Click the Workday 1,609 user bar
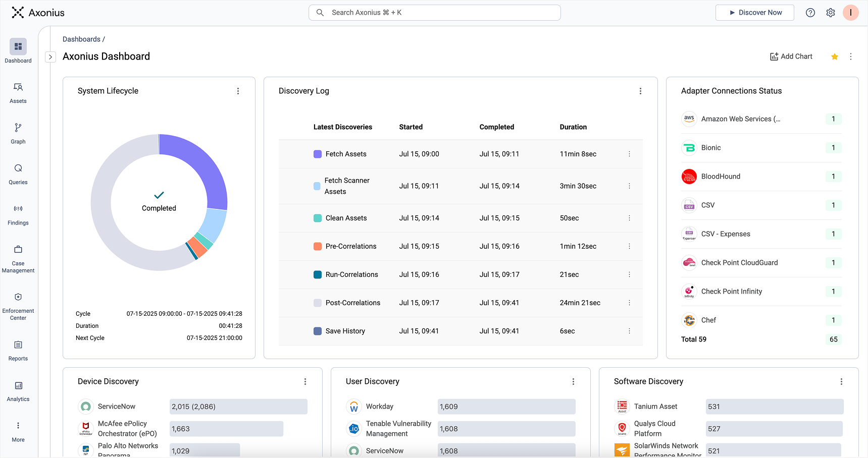The height and width of the screenshot is (458, 868). point(506,407)
